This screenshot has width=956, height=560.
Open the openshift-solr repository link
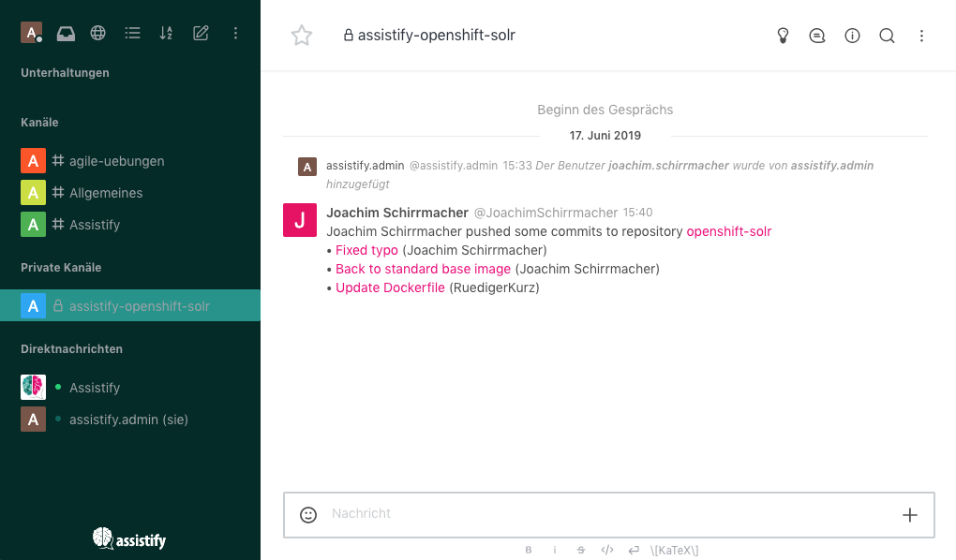pyautogui.click(x=728, y=231)
